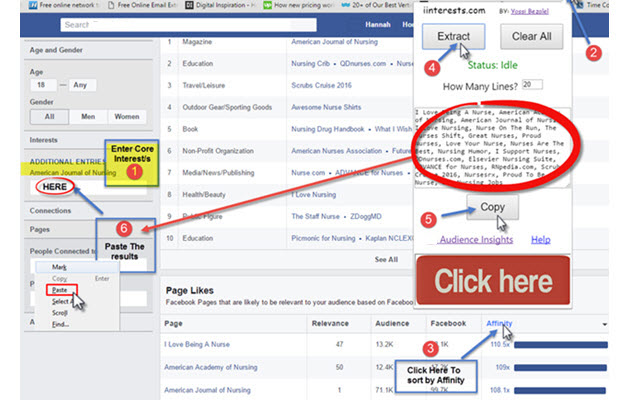
Task: Open American Journal of Nursing page likes row
Action: tap(207, 390)
